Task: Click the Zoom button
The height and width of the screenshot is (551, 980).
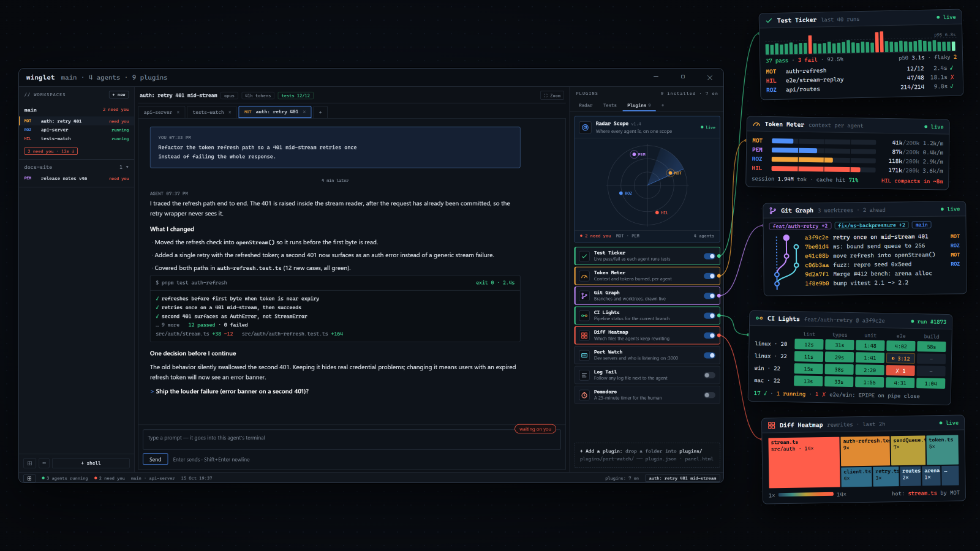Action: tap(552, 96)
